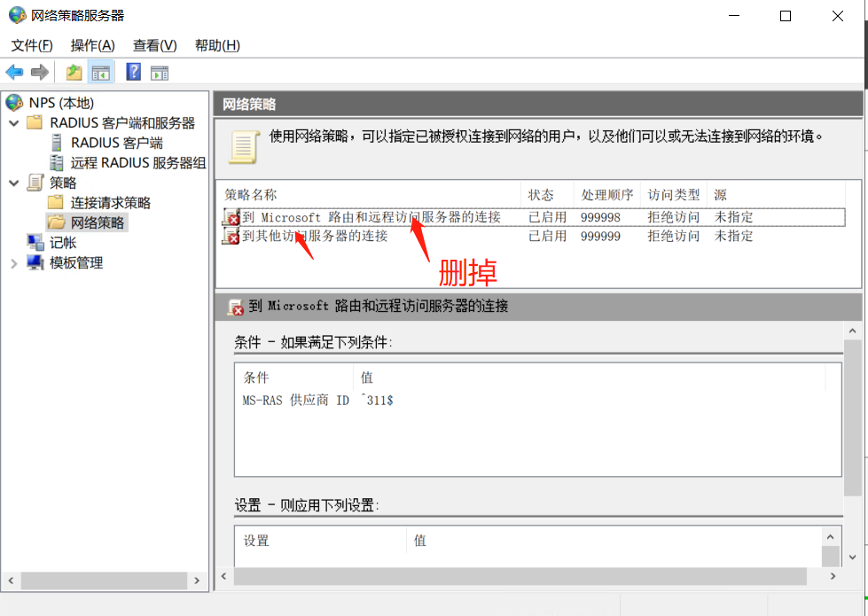This screenshot has height=616, width=868.
Task: Click the details header policy icon
Action: tap(236, 307)
